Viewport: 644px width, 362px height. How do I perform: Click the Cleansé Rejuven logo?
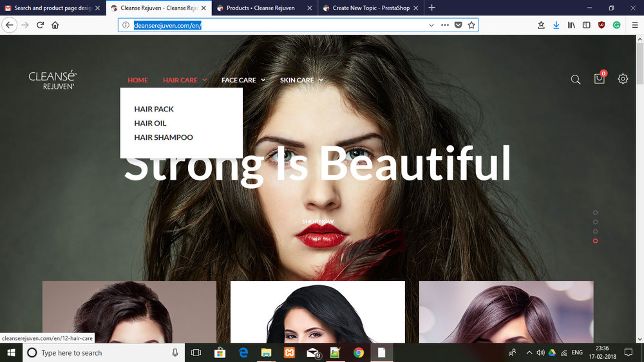52,80
